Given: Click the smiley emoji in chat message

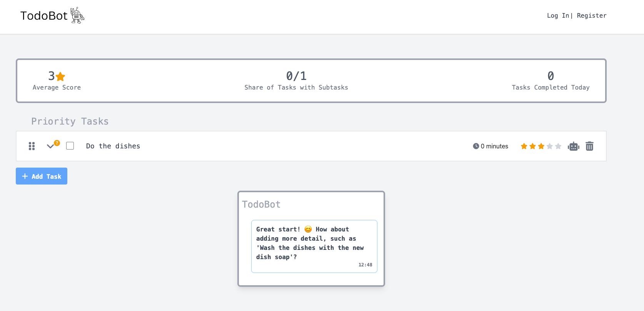Looking at the screenshot, I should click(x=308, y=229).
